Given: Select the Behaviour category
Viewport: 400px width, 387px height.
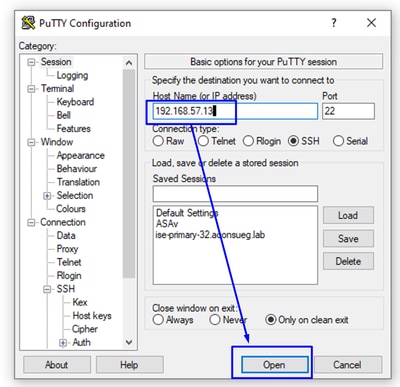Looking at the screenshot, I should coord(77,169).
